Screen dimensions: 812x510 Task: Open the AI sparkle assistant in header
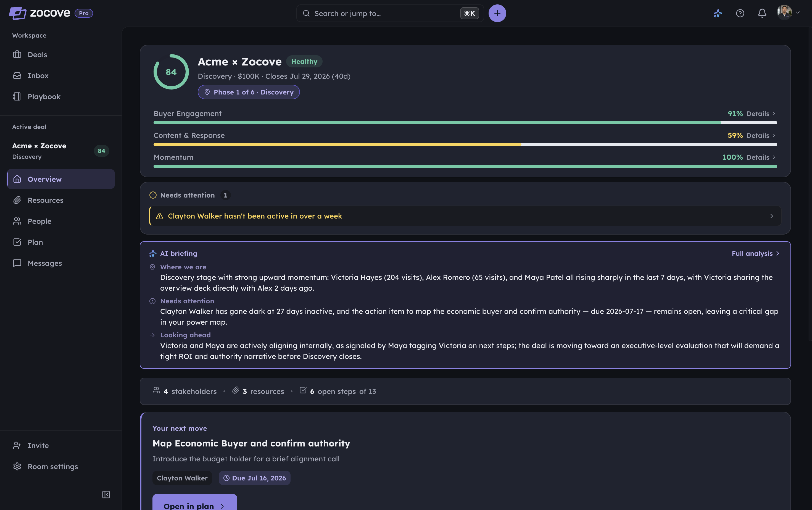coord(718,13)
